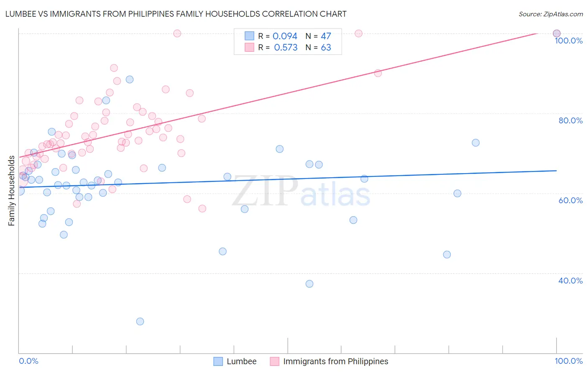This screenshot has width=588, height=373.
Task: Click the pink swatch beside R = 0.573
Action: click(x=250, y=47)
